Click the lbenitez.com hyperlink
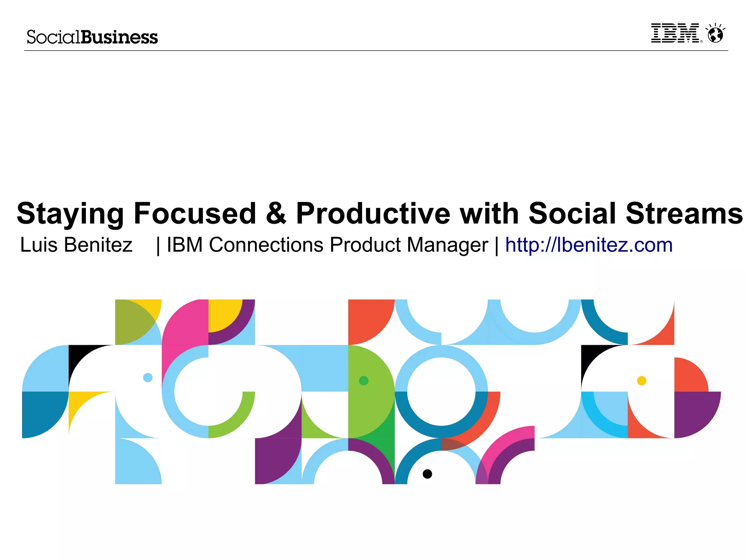Viewport: 747px width, 560px height. [x=589, y=245]
